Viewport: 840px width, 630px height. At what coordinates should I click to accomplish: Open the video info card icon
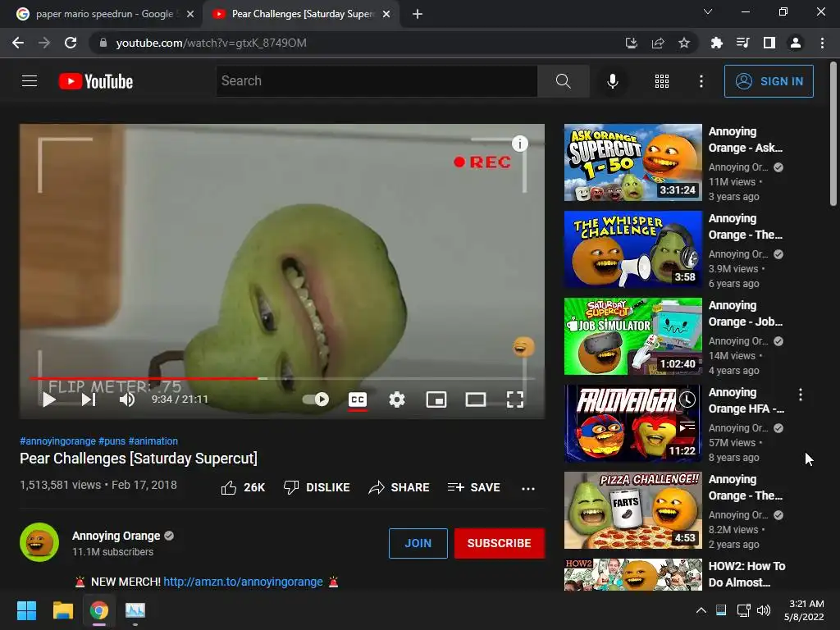519,144
